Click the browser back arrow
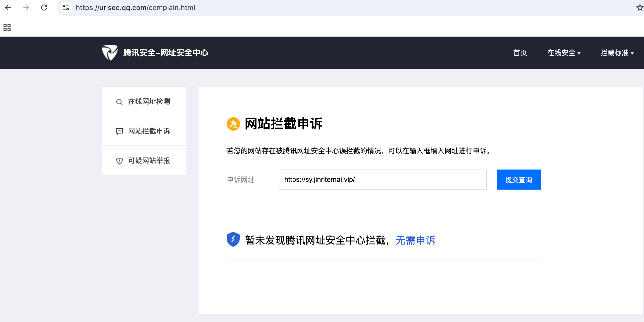 click(8, 8)
